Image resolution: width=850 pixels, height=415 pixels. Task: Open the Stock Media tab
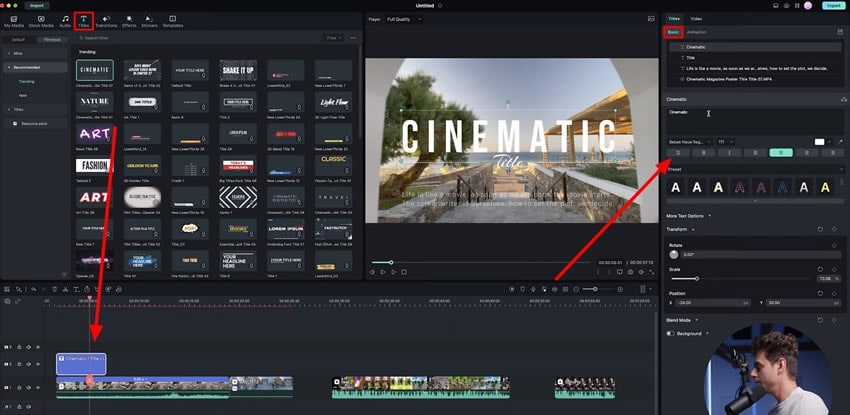(x=41, y=22)
